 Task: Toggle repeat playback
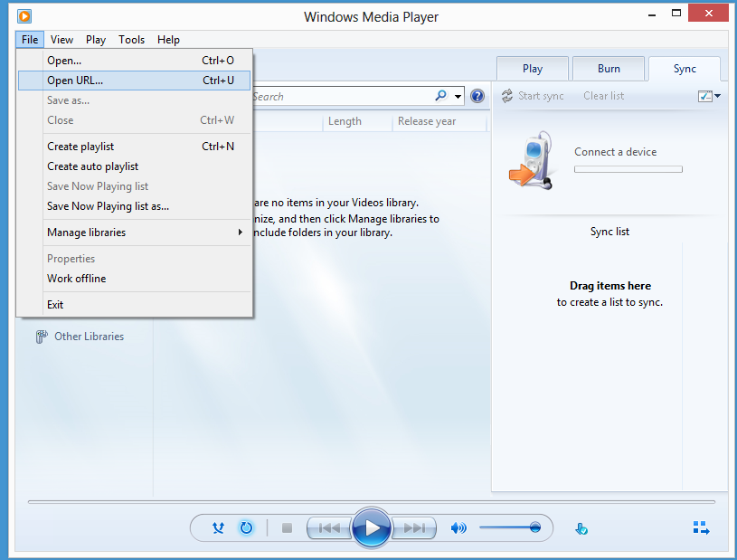click(x=246, y=527)
